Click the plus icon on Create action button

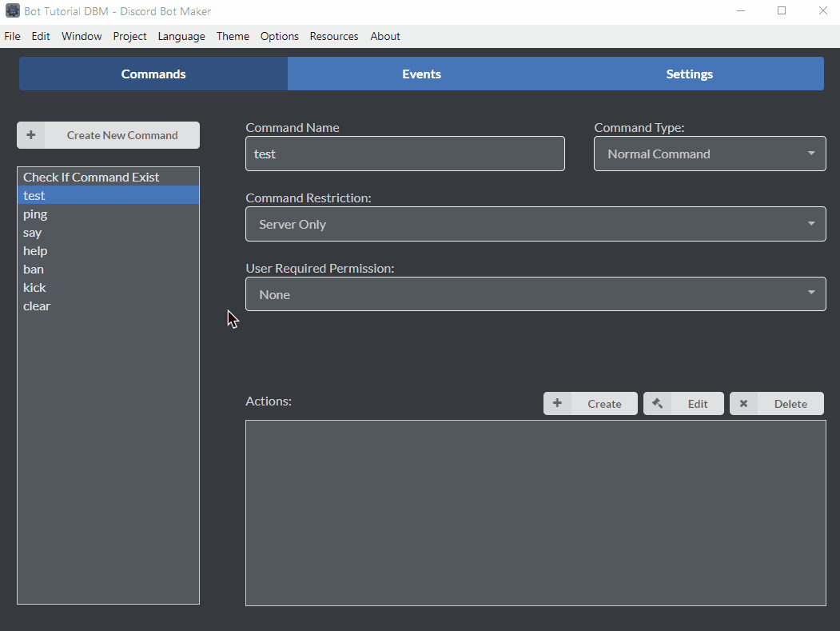[557, 403]
